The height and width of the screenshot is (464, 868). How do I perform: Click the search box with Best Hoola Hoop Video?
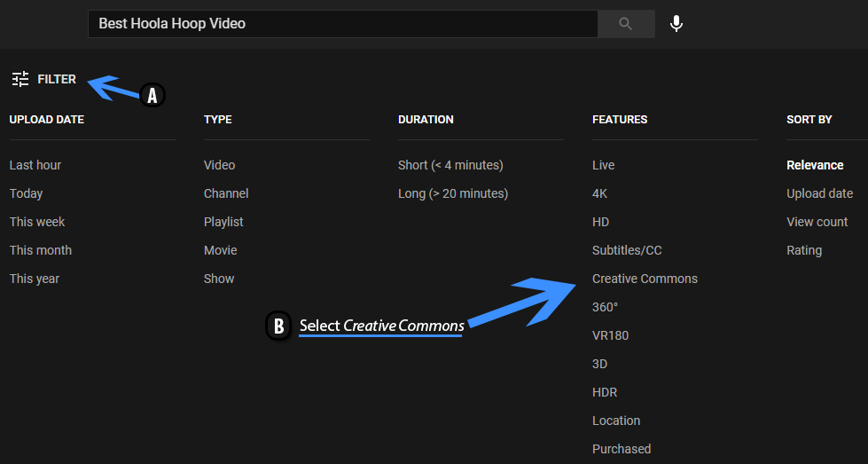[x=342, y=24]
